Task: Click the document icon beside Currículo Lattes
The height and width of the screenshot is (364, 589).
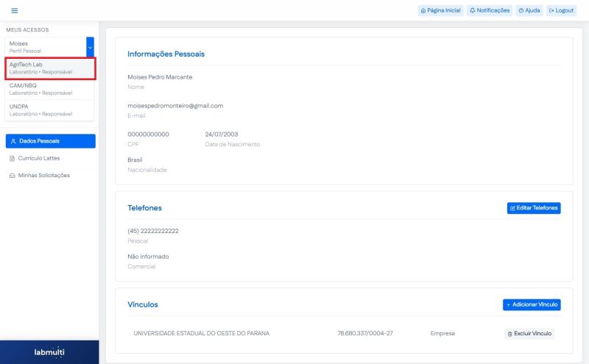Action: pos(12,158)
